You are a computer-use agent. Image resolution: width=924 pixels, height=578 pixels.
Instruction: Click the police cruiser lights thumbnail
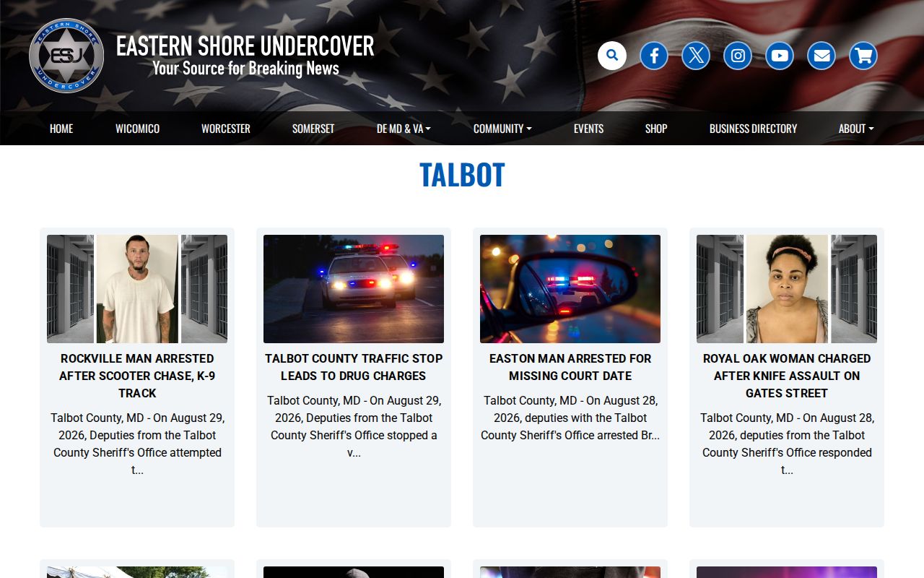[x=354, y=289]
